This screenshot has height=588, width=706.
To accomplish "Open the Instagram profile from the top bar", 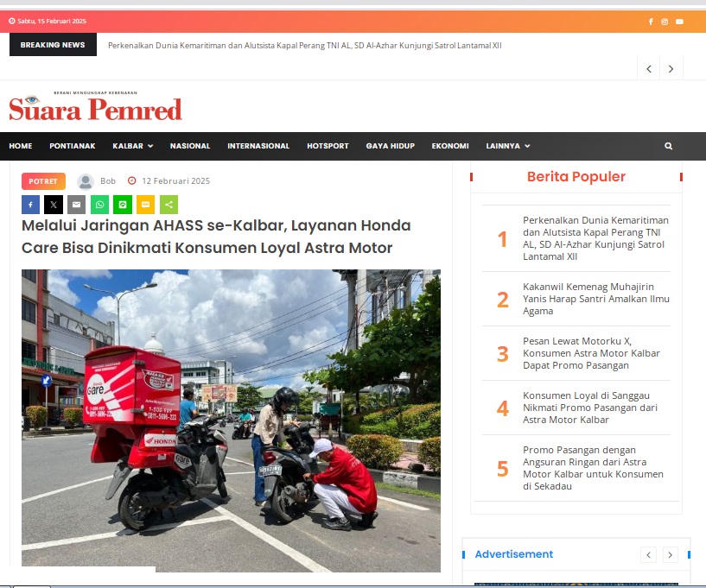I will pyautogui.click(x=665, y=22).
